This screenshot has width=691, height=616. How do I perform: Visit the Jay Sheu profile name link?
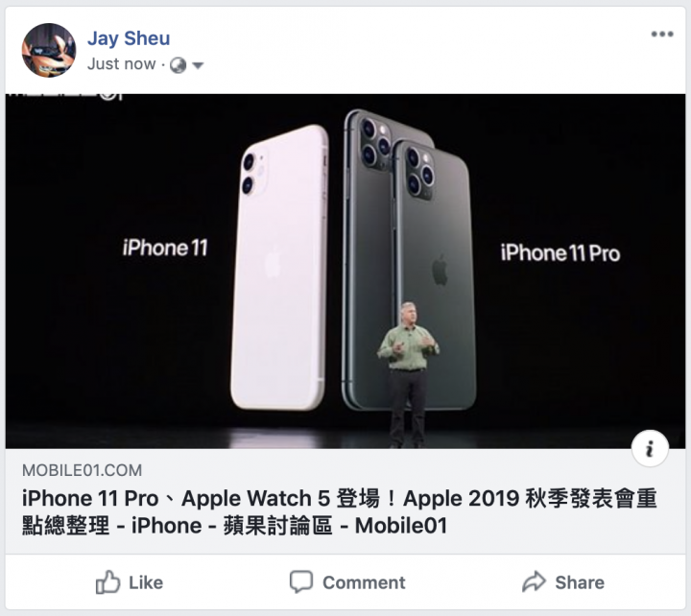[x=129, y=38]
